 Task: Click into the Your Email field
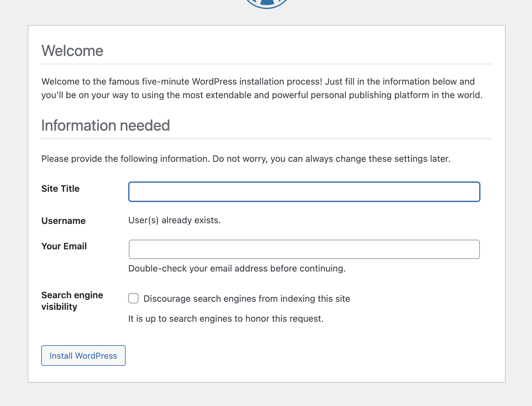[304, 249]
